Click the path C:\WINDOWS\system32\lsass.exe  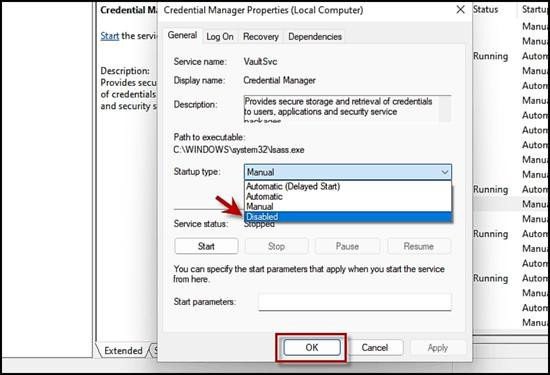(239, 150)
